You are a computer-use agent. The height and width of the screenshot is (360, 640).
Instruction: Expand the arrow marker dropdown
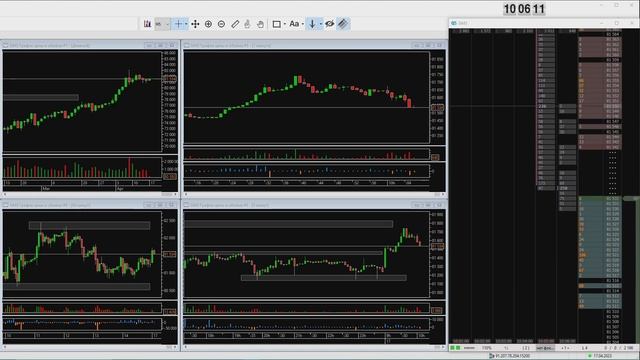tap(320, 24)
